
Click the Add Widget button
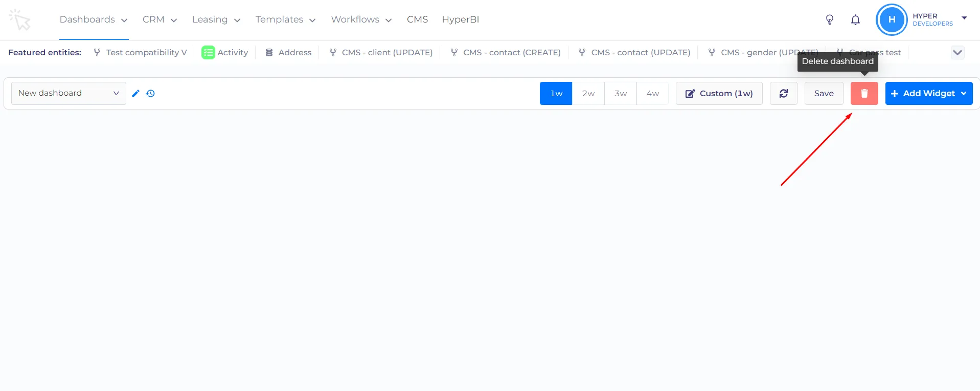(929, 93)
